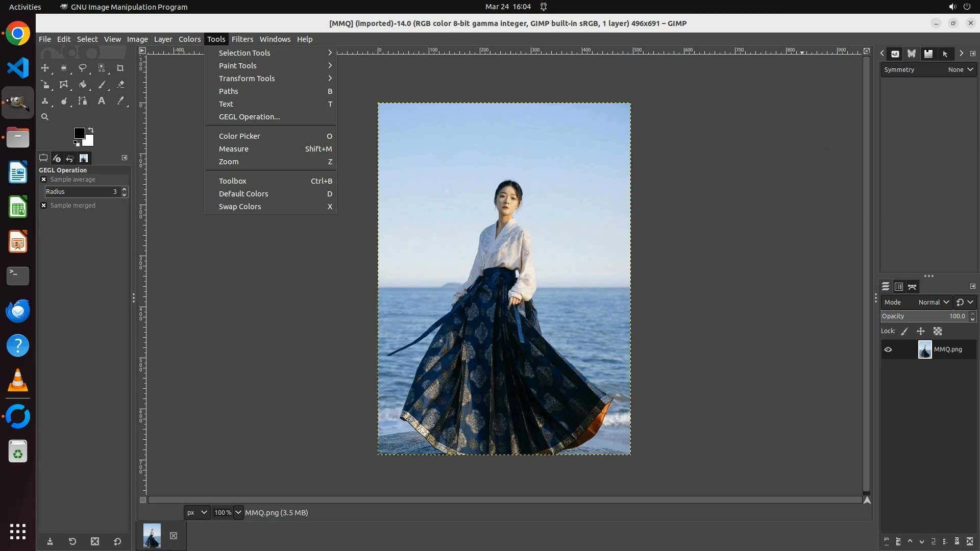The image size is (980, 551).
Task: Click Default Colors menu entry
Action: pos(243,194)
